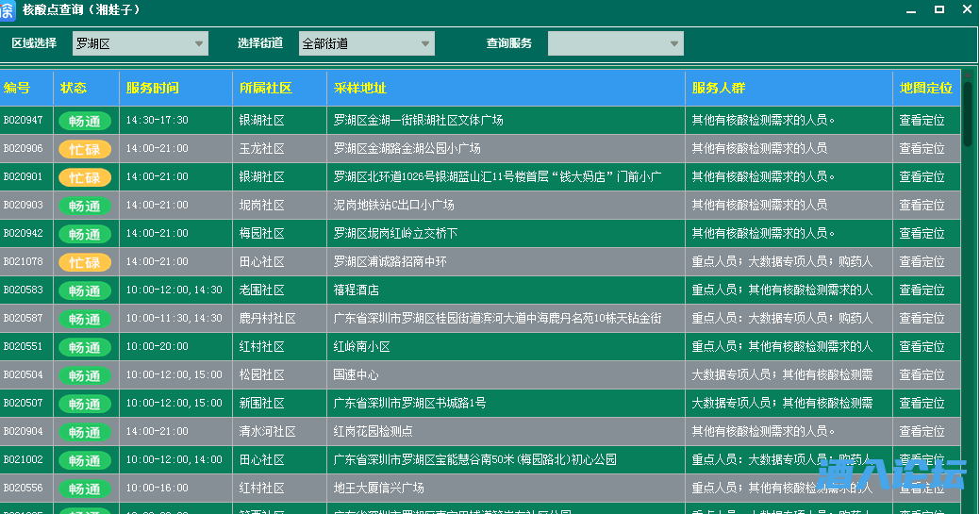Select the row with address 红岭南小区
This screenshot has width=980, height=514.
pos(361,347)
